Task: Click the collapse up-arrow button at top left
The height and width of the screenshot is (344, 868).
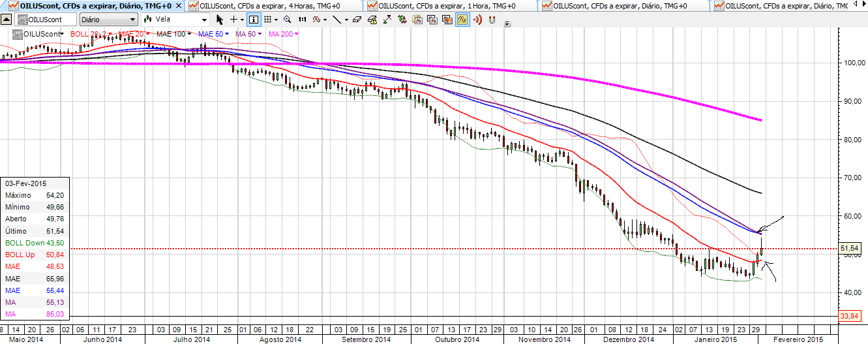Action: [7, 20]
